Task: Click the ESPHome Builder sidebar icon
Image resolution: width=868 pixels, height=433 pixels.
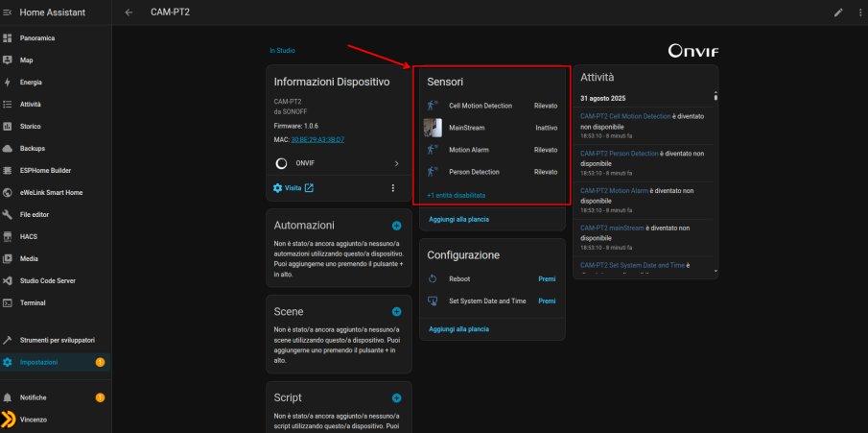Action: [8, 170]
